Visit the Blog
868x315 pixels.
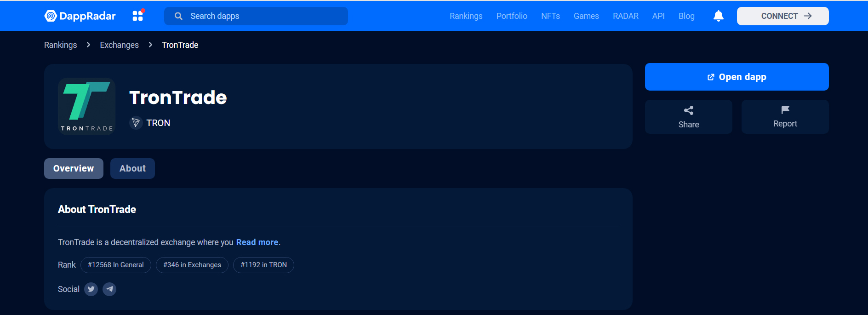tap(686, 16)
